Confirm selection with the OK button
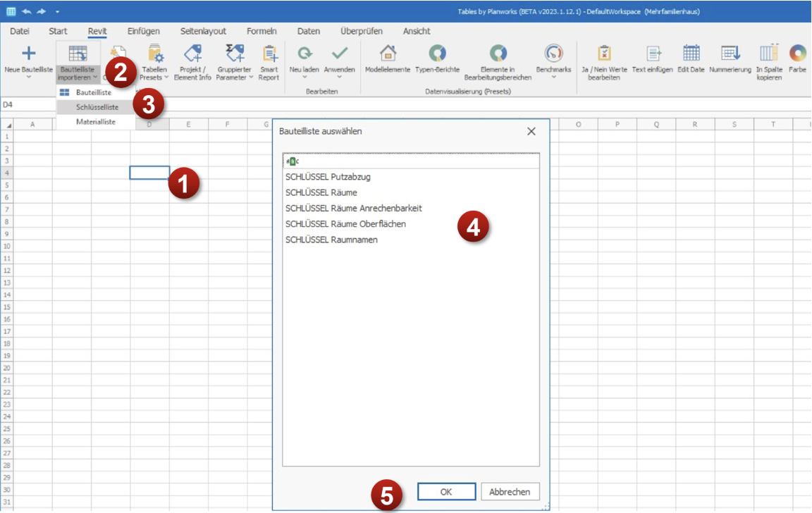This screenshot has height=513, width=812. [446, 492]
